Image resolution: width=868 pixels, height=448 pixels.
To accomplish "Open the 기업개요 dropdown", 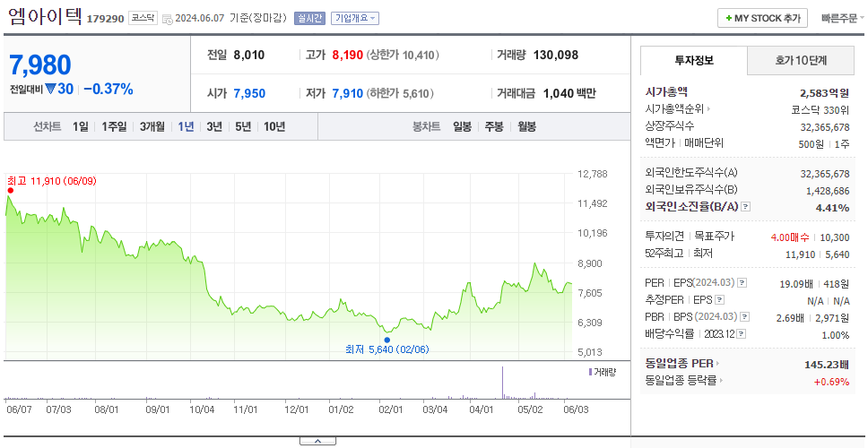I will point(355,18).
